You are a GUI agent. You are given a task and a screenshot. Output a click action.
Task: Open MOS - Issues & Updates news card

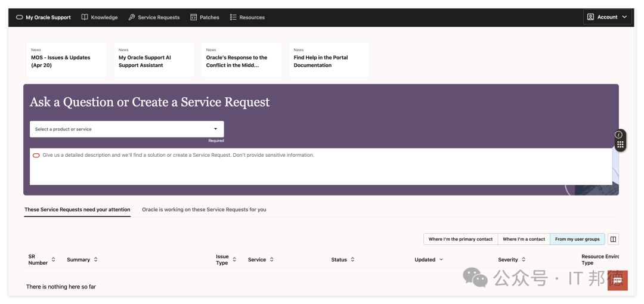point(67,60)
